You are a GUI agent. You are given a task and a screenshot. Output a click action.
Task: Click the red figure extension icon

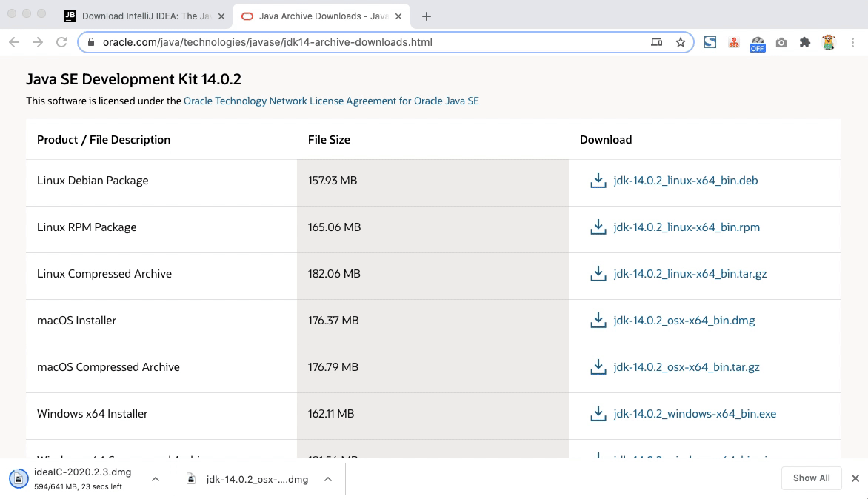coord(734,43)
